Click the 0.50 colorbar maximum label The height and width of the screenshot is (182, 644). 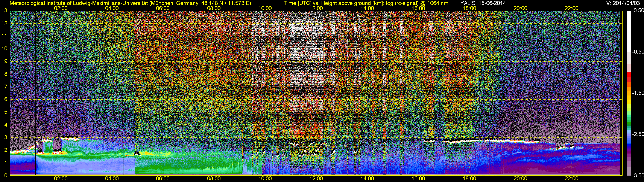pos(638,11)
